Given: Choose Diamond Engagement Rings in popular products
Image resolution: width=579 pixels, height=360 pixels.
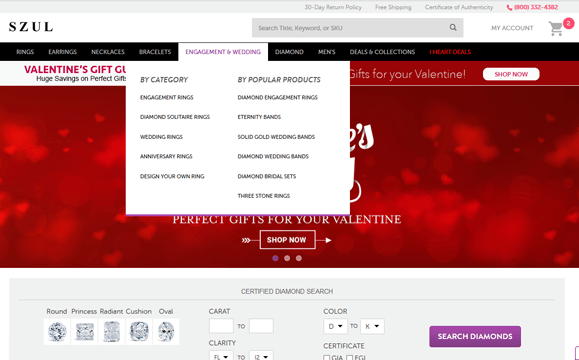Looking at the screenshot, I should coord(277,97).
